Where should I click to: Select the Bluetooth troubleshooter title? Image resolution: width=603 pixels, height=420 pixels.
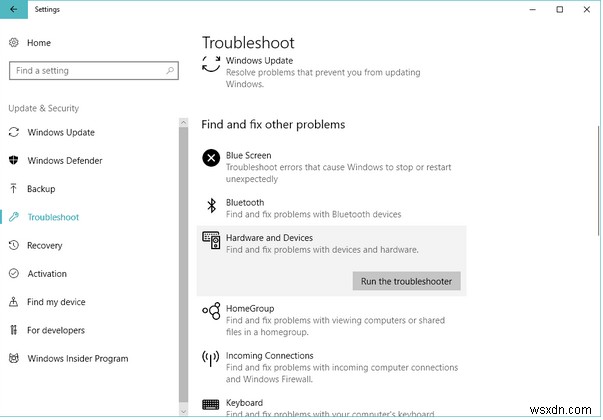coord(245,202)
